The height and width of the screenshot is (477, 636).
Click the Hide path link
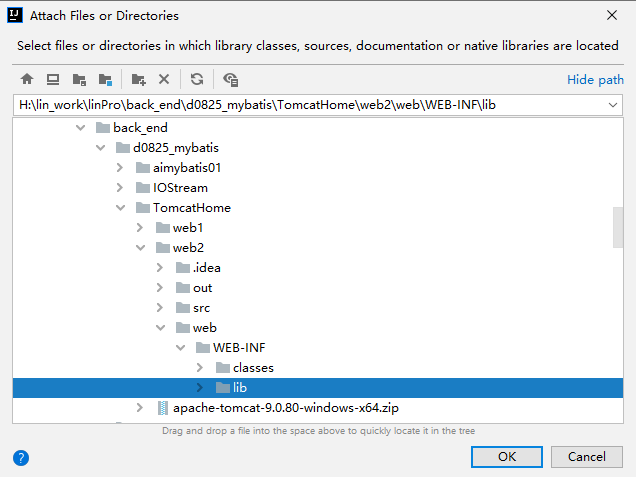click(595, 80)
